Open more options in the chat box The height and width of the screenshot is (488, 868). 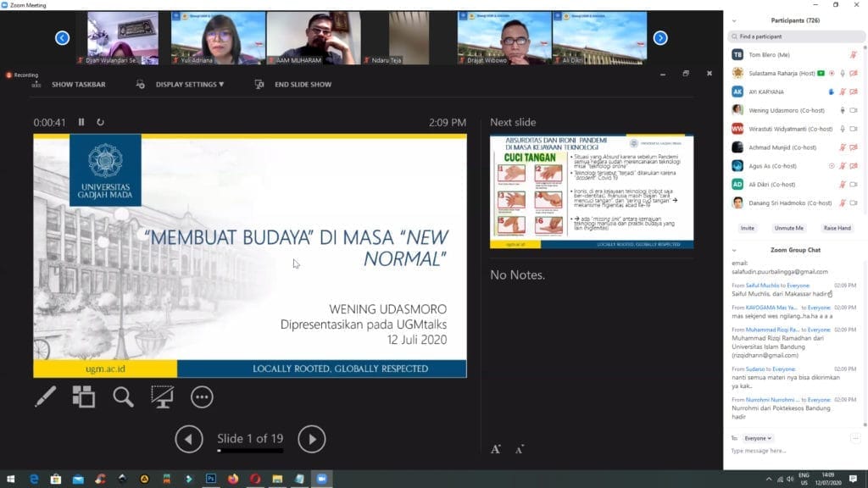tap(855, 438)
